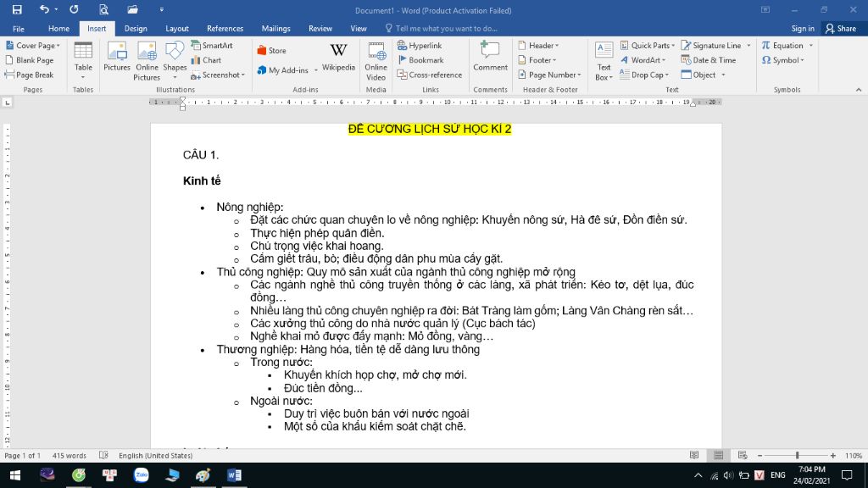Open the Windows Start menu
This screenshot has height=488, width=868.
pos(15,475)
